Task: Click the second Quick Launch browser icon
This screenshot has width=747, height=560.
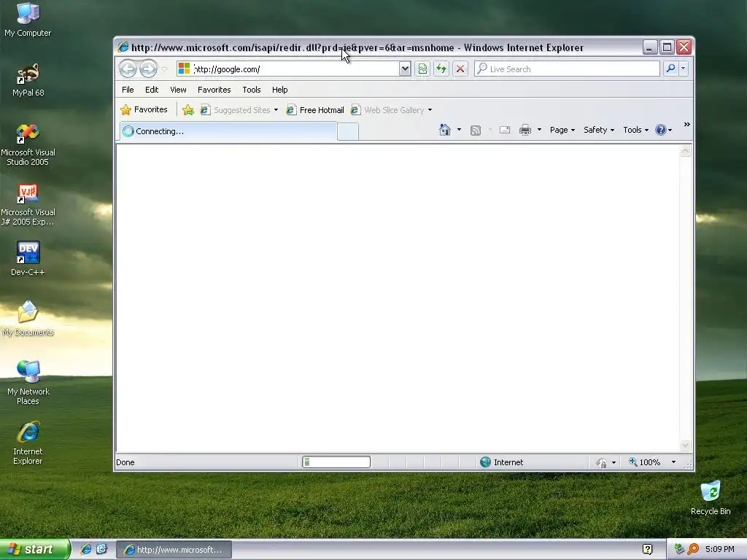Action: click(x=101, y=549)
